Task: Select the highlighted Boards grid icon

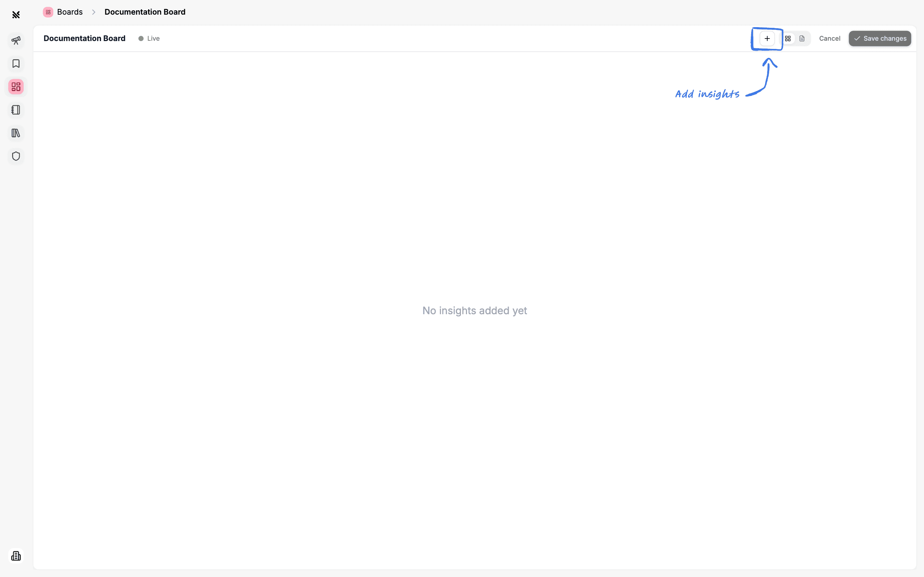Action: tap(16, 87)
